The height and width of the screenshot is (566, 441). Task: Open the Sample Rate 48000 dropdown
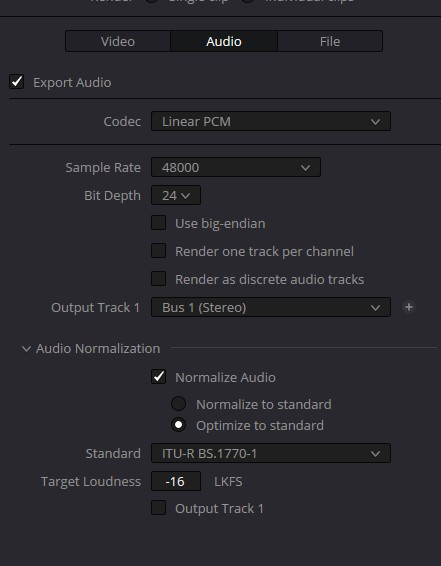coord(236,167)
